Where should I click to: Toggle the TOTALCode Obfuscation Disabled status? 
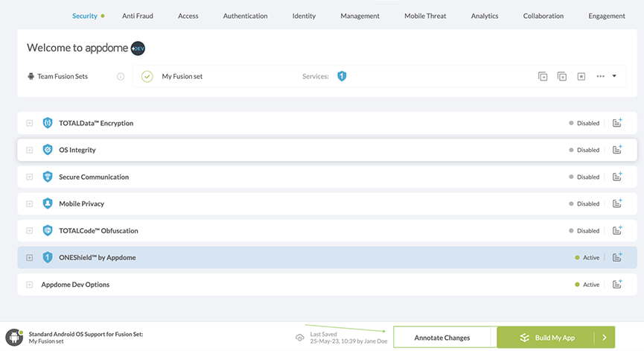pyautogui.click(x=584, y=231)
